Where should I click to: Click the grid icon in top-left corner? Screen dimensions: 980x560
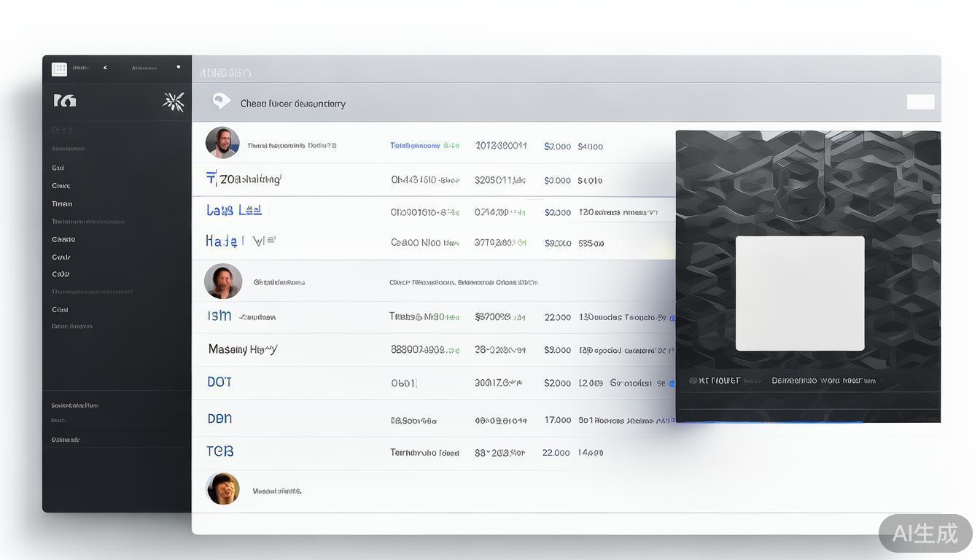[59, 69]
